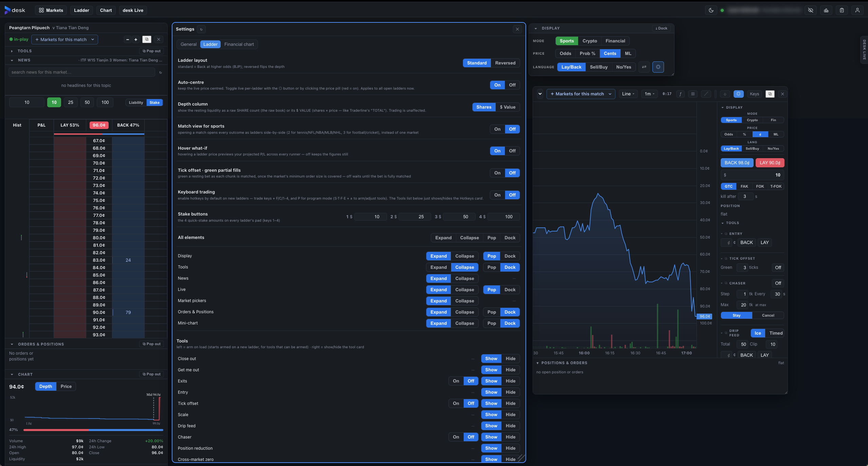Click the ladder panel duplicate-window icon

(147, 39)
